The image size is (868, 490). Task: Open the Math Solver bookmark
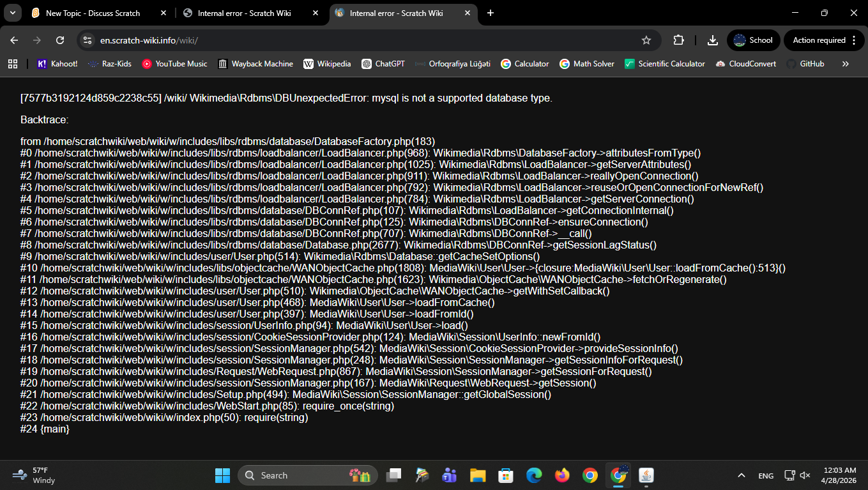coord(586,64)
